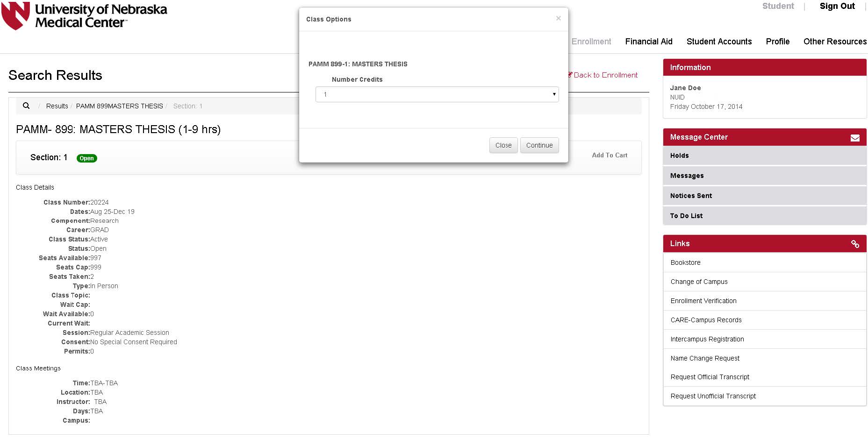The image size is (868, 439).
Task: Open the Request Official Transcript link
Action: coord(710,377)
